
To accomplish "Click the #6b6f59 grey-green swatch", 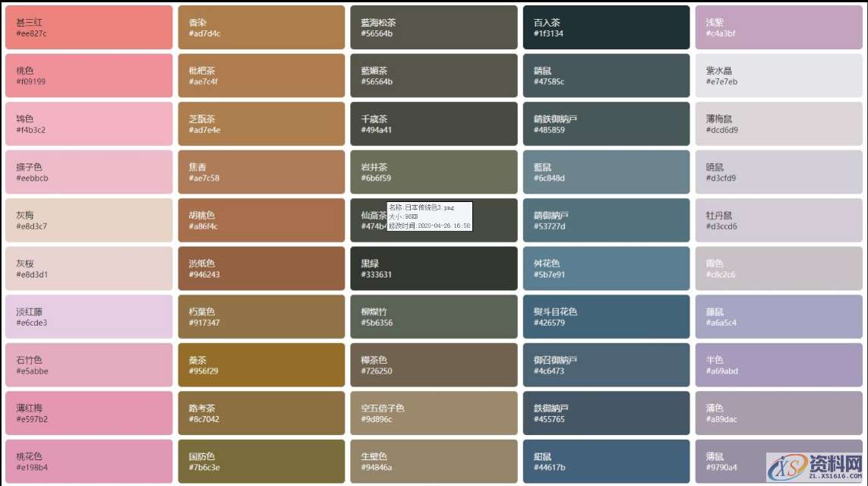I will 434,172.
